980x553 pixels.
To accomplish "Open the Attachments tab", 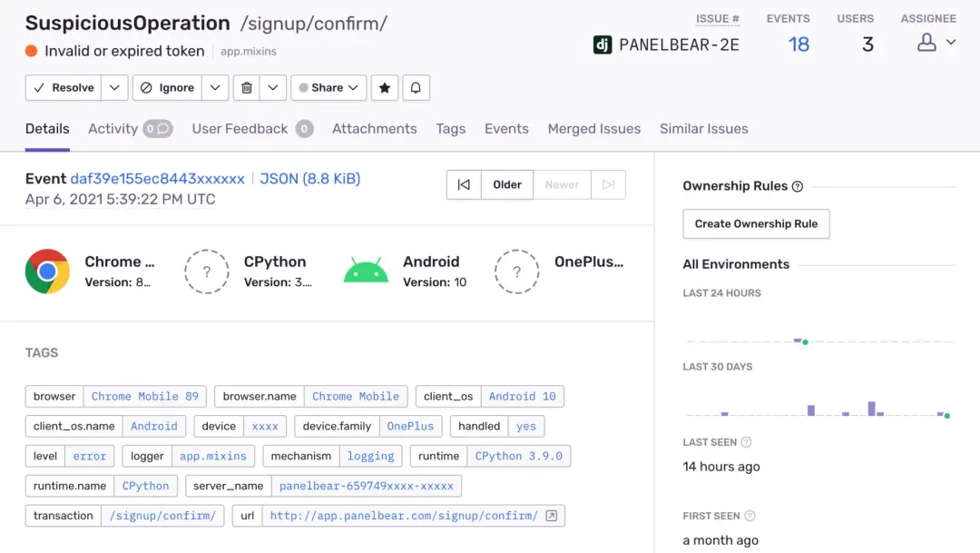I will tap(375, 129).
